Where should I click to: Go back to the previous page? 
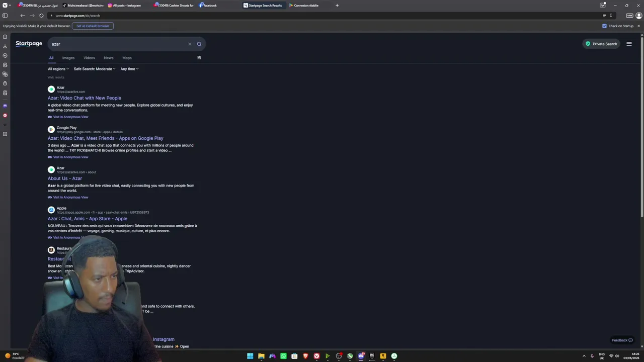(x=23, y=16)
